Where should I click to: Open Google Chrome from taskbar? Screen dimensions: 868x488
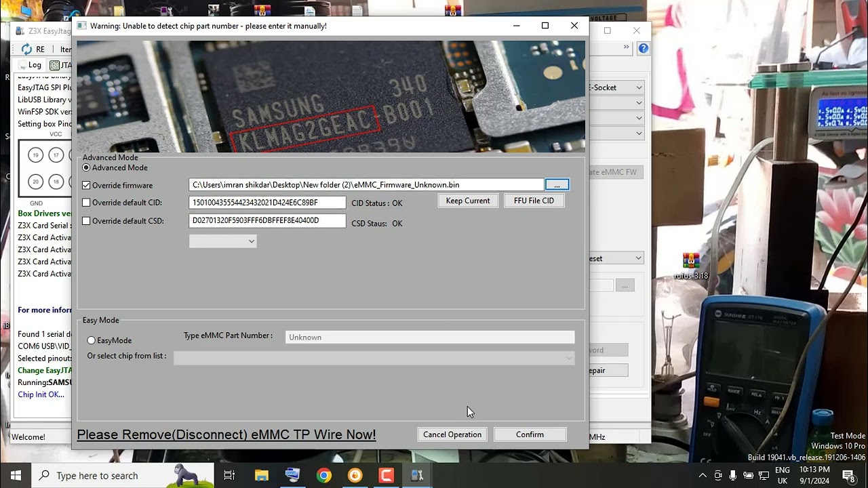[324, 476]
